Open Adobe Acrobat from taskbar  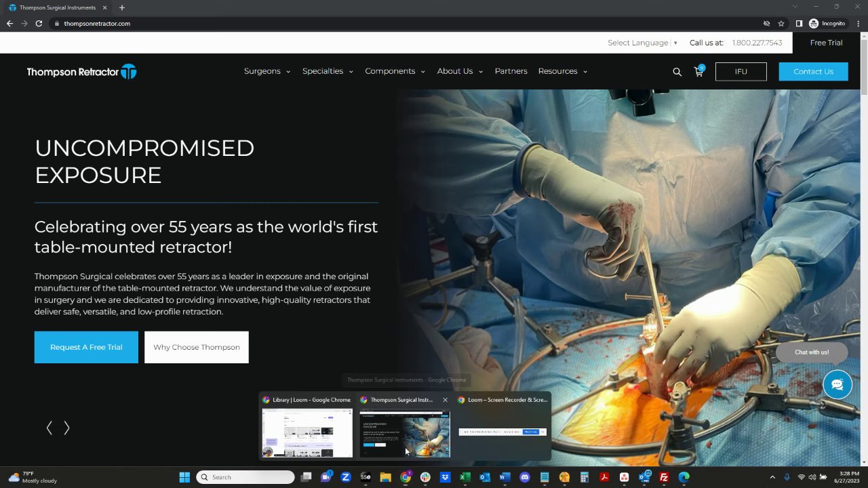pyautogui.click(x=604, y=477)
